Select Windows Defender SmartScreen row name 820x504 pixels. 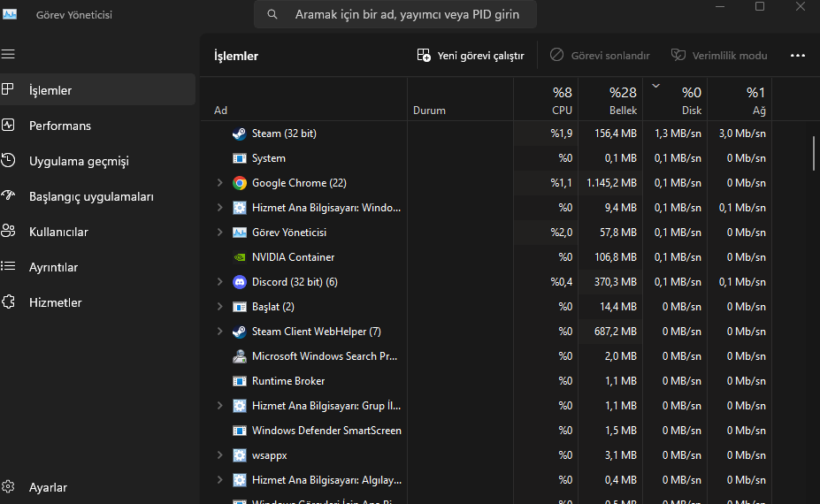pos(326,431)
